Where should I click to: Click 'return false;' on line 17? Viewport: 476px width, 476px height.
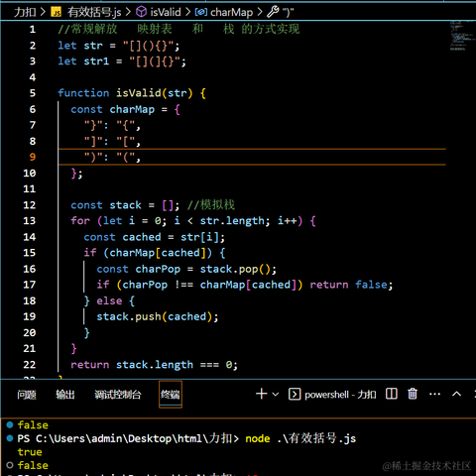[351, 285]
